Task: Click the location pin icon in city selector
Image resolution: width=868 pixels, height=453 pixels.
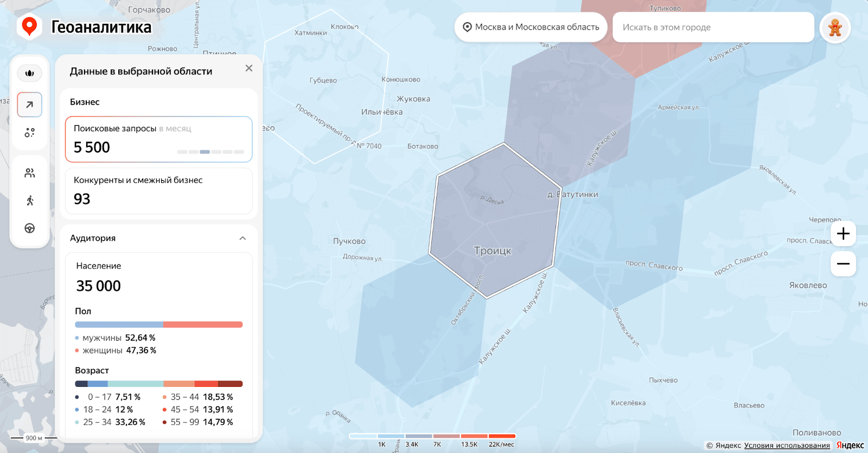Action: tap(467, 27)
